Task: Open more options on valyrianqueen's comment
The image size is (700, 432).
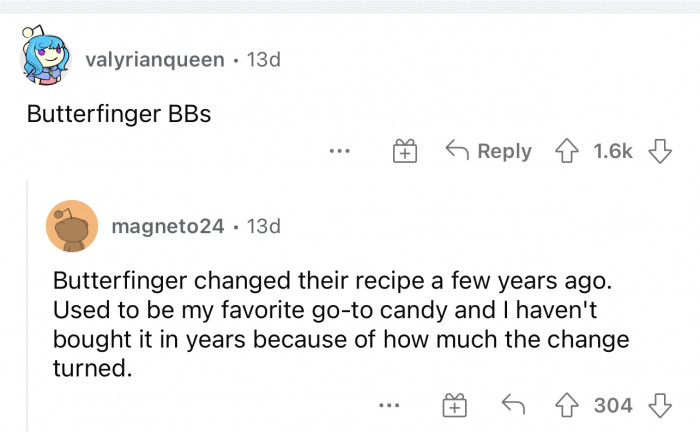Action: tap(339, 152)
